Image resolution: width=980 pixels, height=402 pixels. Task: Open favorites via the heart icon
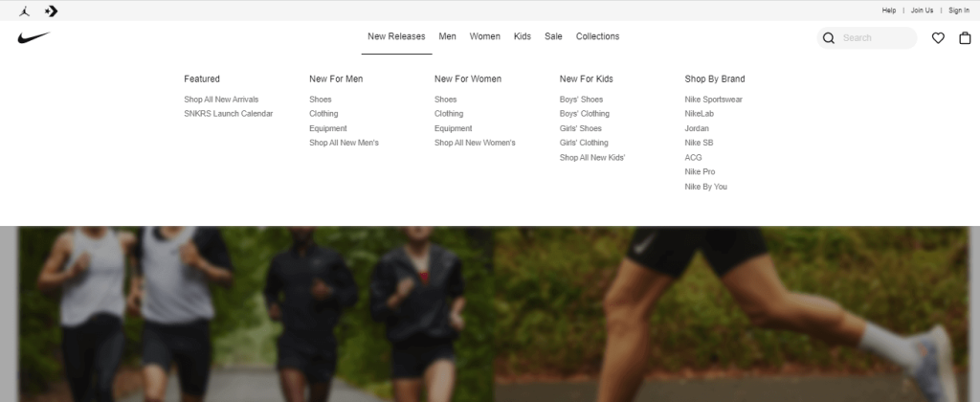point(938,38)
